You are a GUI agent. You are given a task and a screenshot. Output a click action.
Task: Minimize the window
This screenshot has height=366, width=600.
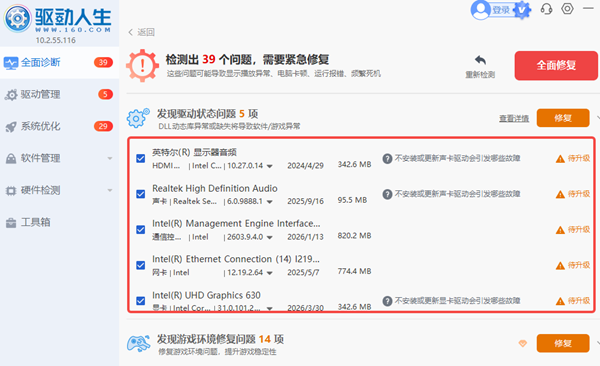[589, 8]
